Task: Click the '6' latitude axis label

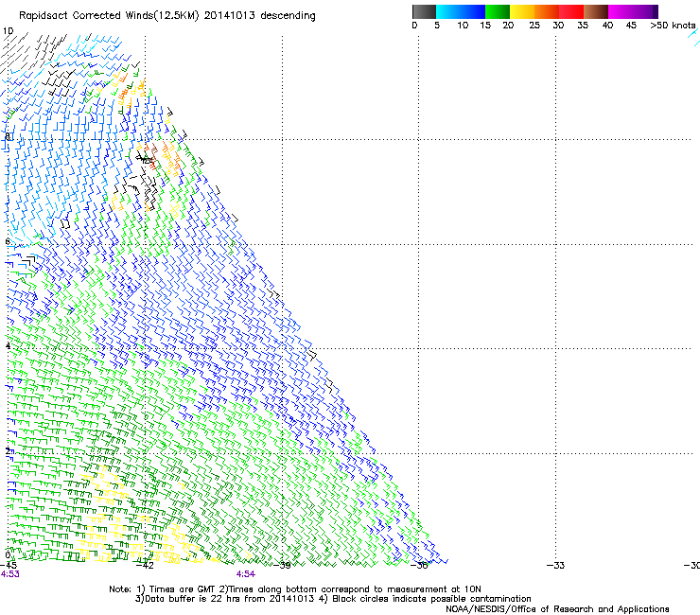Action: click(8, 241)
